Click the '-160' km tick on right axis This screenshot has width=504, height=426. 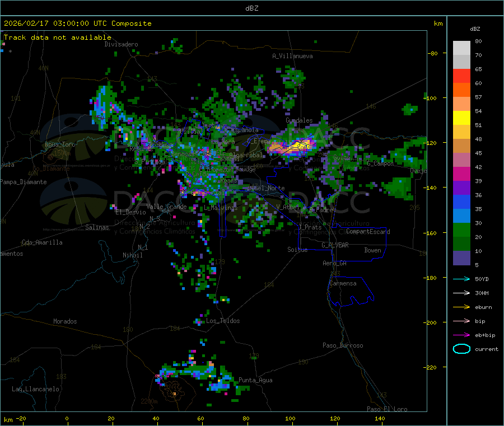pos(431,233)
